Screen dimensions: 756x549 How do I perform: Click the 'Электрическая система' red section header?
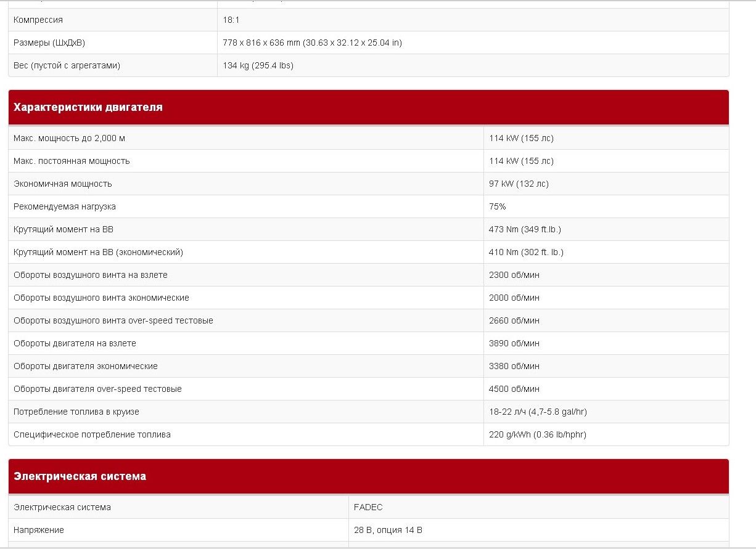(80, 476)
